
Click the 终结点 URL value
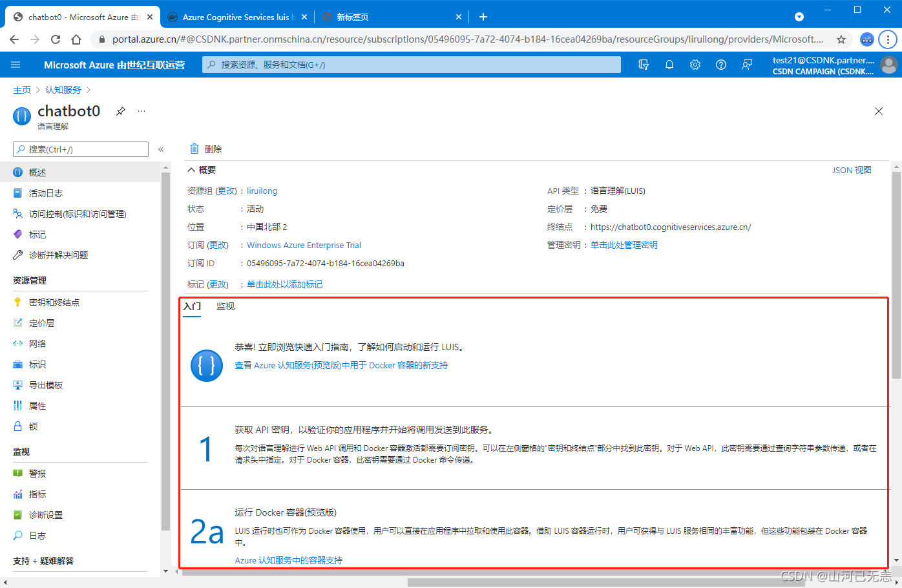coord(671,227)
